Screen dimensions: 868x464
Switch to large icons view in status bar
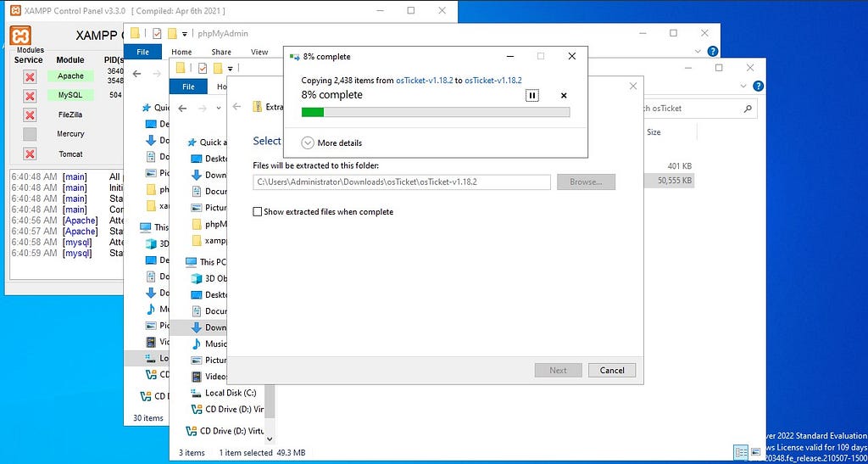pyautogui.click(x=755, y=452)
